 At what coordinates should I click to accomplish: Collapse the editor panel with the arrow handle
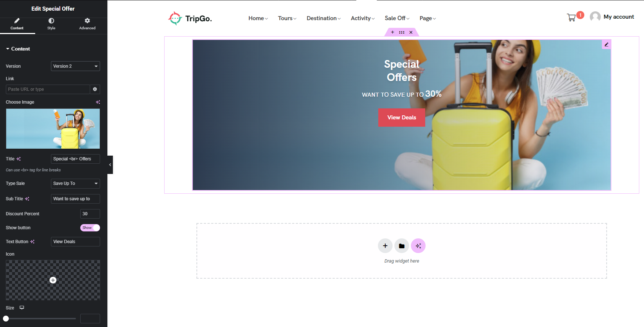coord(110,165)
